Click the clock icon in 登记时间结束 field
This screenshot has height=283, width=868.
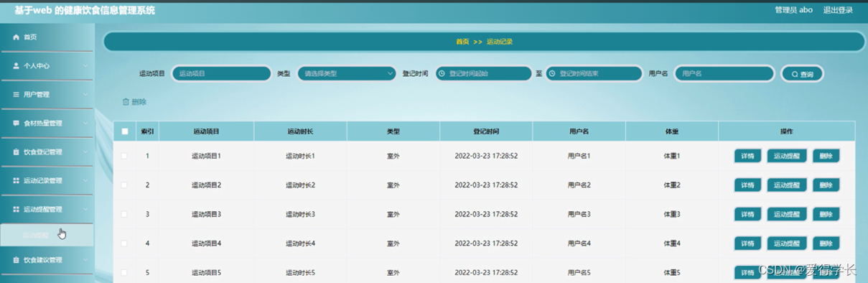tap(552, 73)
